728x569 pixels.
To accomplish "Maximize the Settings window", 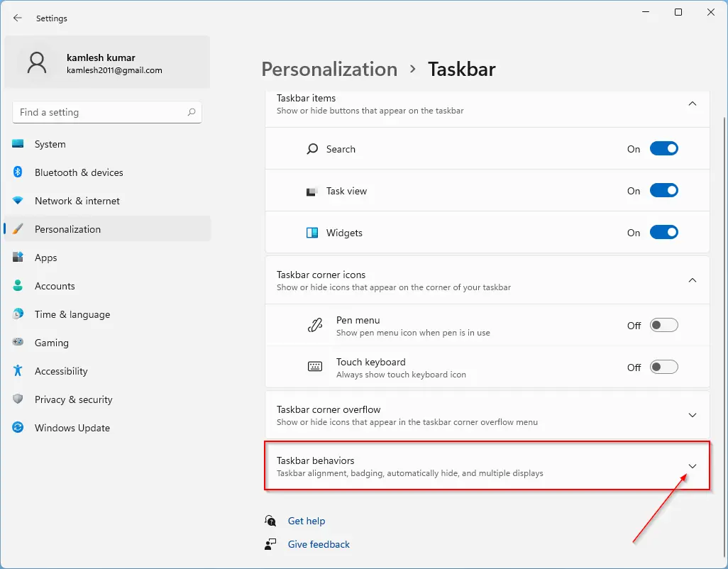I will point(678,12).
